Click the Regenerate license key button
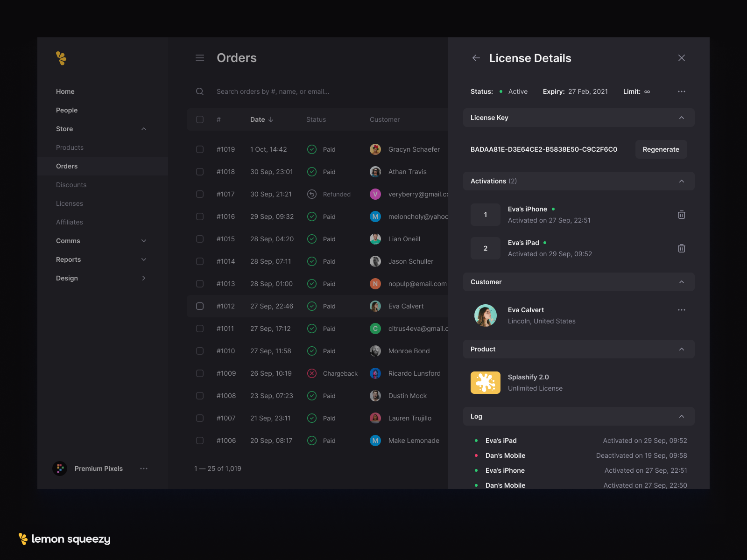The image size is (747, 560). click(661, 149)
